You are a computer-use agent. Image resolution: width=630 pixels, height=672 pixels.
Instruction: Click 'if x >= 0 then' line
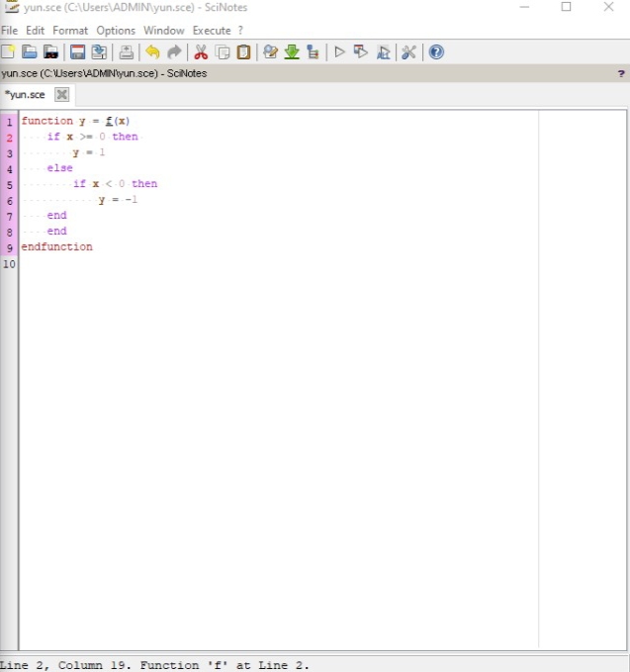(x=93, y=137)
